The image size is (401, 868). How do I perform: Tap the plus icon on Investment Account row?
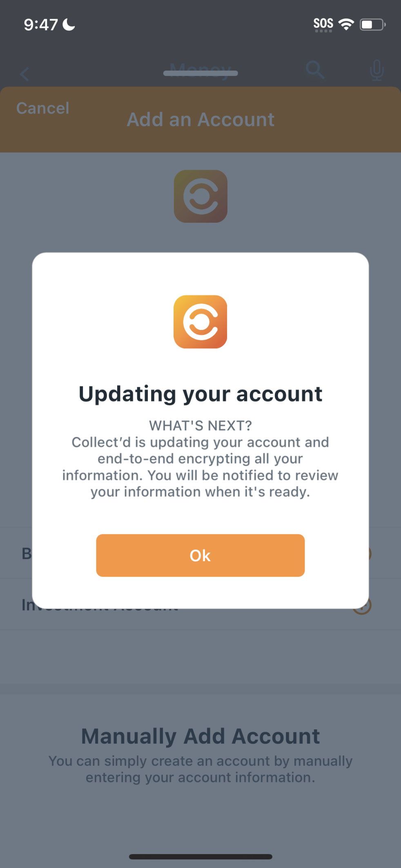(x=363, y=605)
